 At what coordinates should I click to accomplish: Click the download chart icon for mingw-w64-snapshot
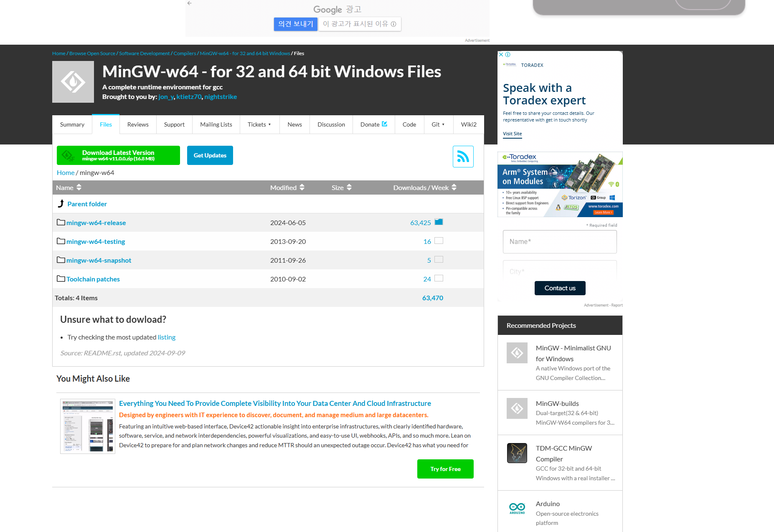point(439,259)
